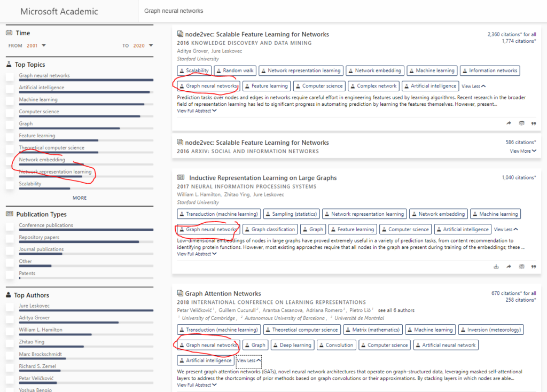Screen dimensions: 547x392
Task: Check the Jure Leskovec author checkbox
Action: (11, 306)
